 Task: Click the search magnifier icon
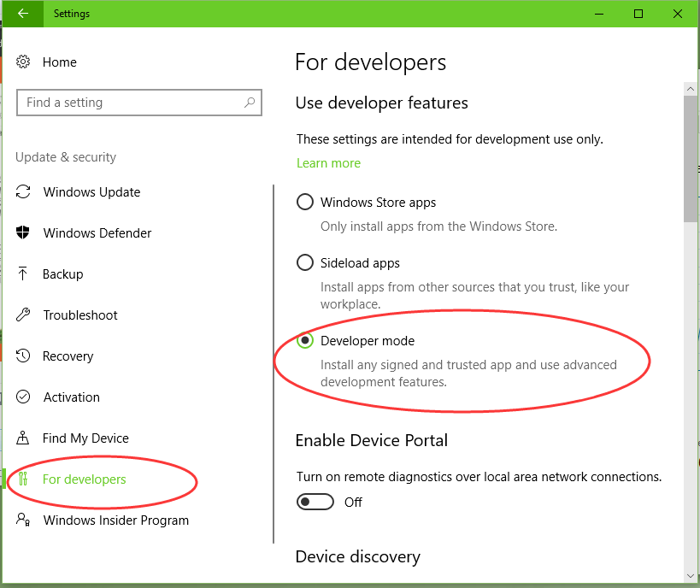point(250,103)
